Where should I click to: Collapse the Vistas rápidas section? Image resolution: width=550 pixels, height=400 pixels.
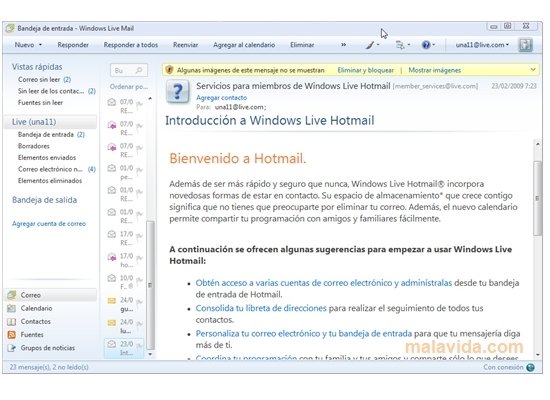tap(37, 67)
